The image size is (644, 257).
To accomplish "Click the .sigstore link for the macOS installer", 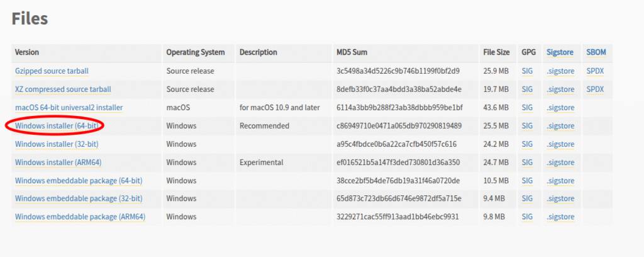I will [x=560, y=108].
